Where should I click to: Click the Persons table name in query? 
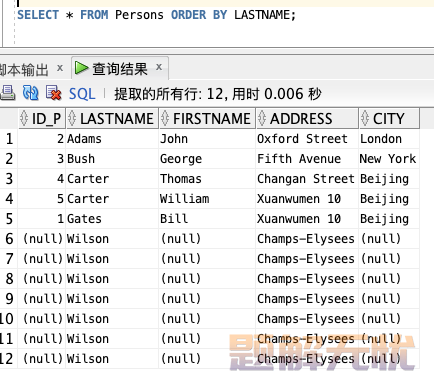point(139,15)
